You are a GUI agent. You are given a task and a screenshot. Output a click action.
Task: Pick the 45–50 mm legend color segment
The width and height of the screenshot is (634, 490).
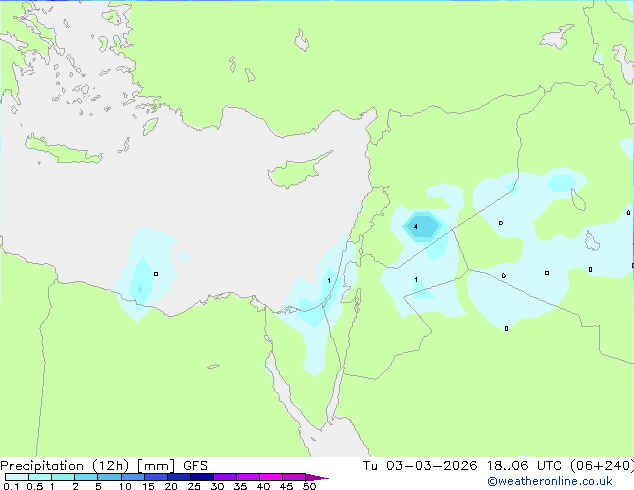(x=294, y=477)
